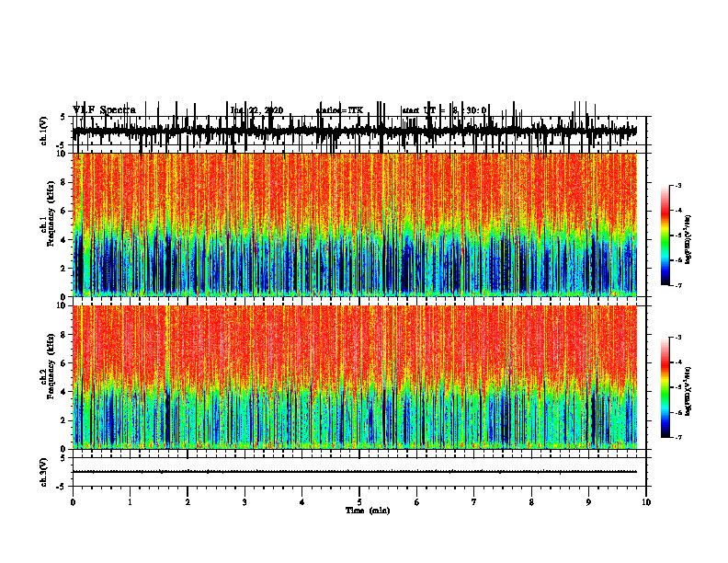Click the 'start UT = 8:30:0' header label

[444, 110]
